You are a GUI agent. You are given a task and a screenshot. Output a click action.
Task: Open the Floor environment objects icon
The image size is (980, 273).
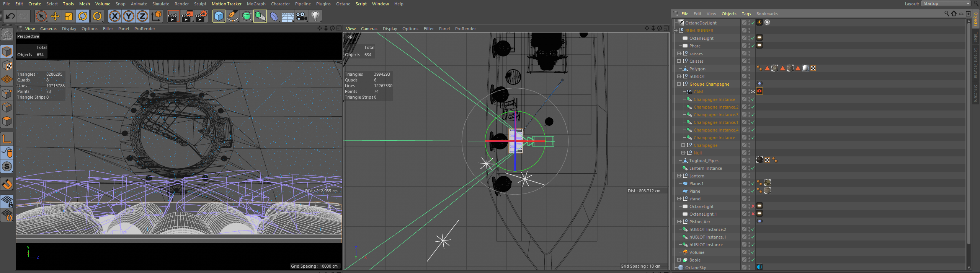[x=287, y=16]
